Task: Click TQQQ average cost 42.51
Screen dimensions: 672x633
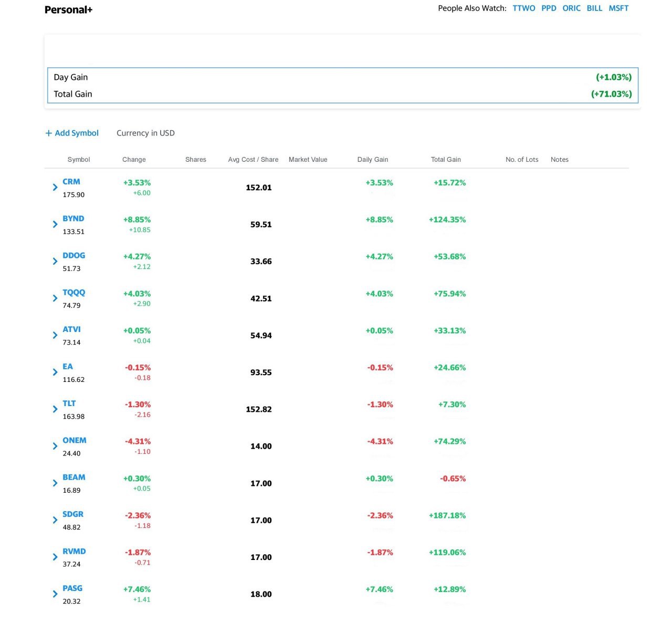Action: pos(261,298)
